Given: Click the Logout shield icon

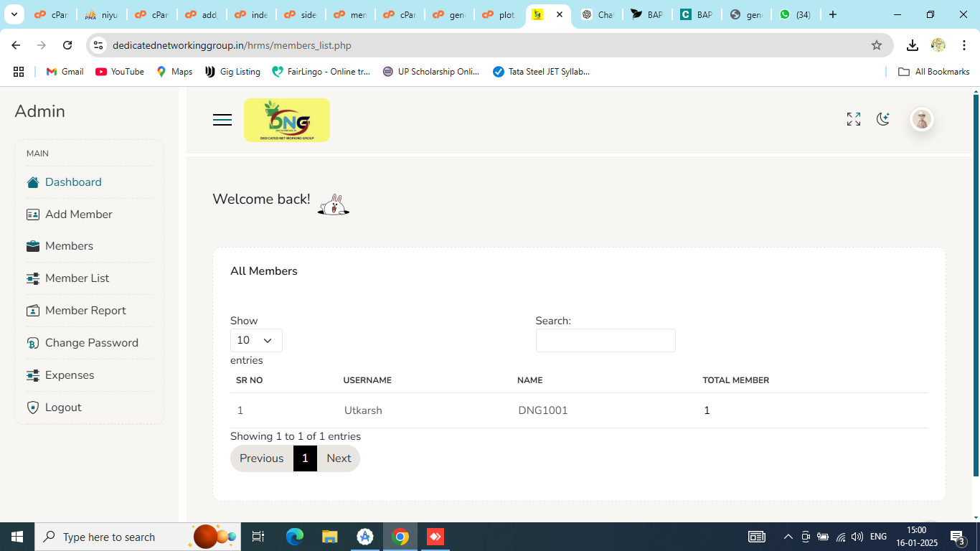Looking at the screenshot, I should 33,408.
